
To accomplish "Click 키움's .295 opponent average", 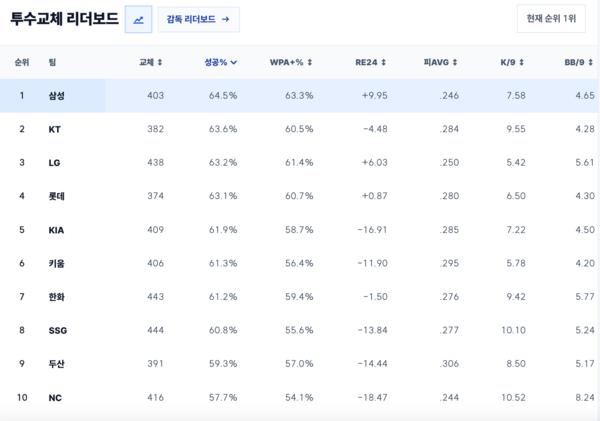I will pyautogui.click(x=449, y=263).
